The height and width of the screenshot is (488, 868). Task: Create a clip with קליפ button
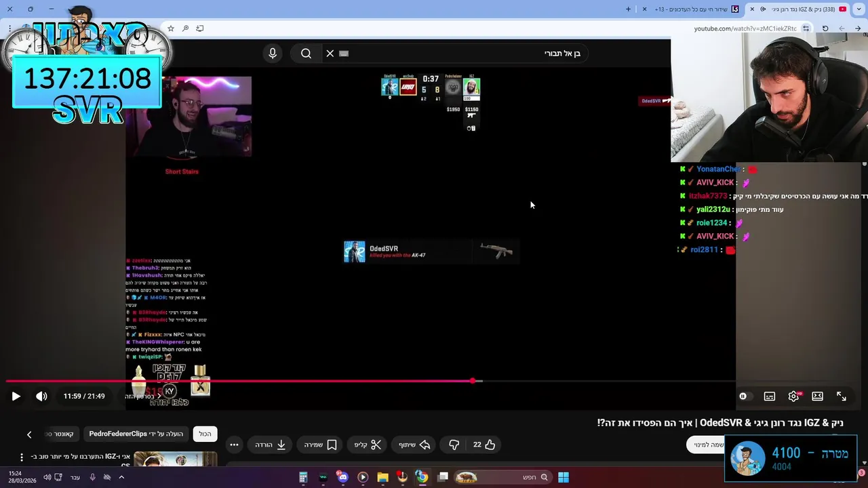pyautogui.click(x=368, y=445)
